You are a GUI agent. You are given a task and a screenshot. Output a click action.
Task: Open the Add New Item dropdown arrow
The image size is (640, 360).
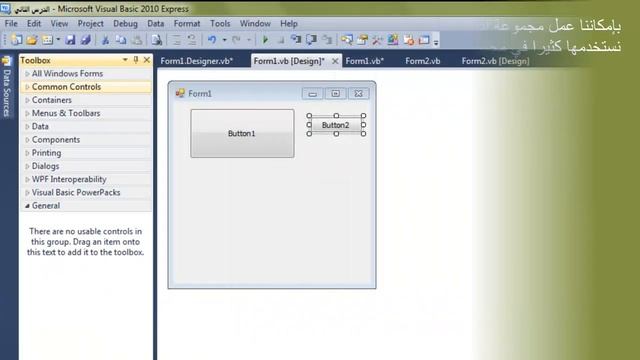pos(58,40)
